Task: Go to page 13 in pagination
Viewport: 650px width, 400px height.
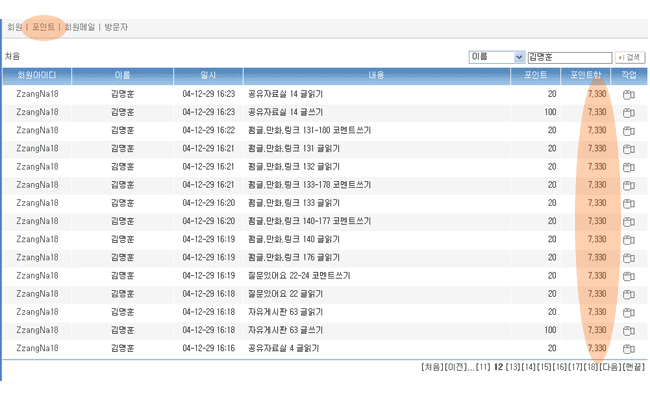Action: click(514, 367)
